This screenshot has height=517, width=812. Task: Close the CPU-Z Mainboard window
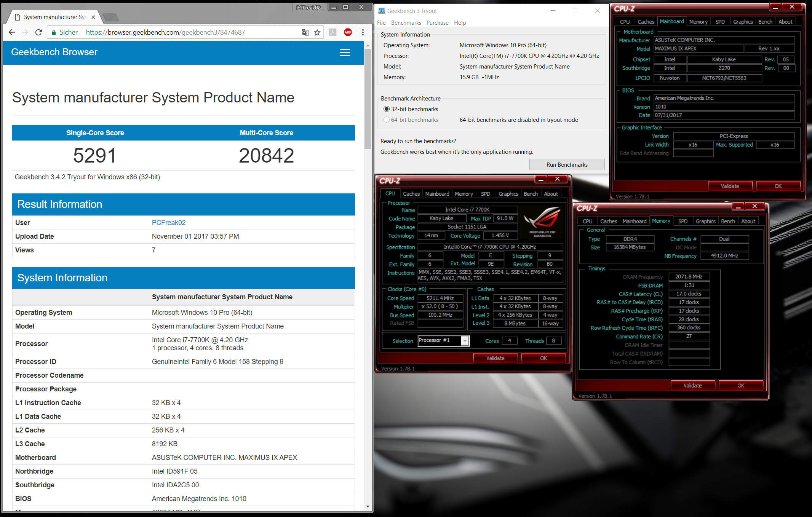click(x=792, y=7)
